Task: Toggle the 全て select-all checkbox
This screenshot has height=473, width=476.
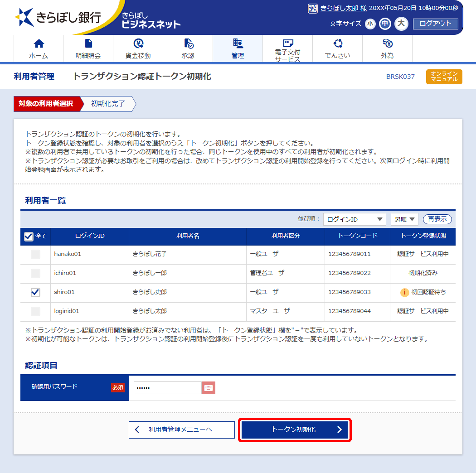Action: pyautogui.click(x=29, y=236)
